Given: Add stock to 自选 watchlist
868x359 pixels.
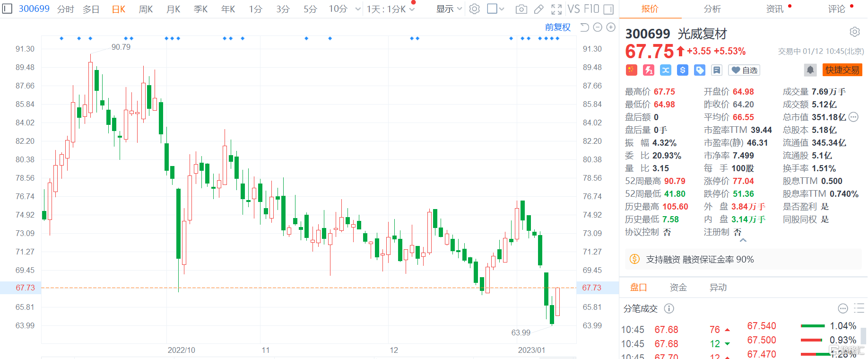Looking at the screenshot, I should (744, 70).
